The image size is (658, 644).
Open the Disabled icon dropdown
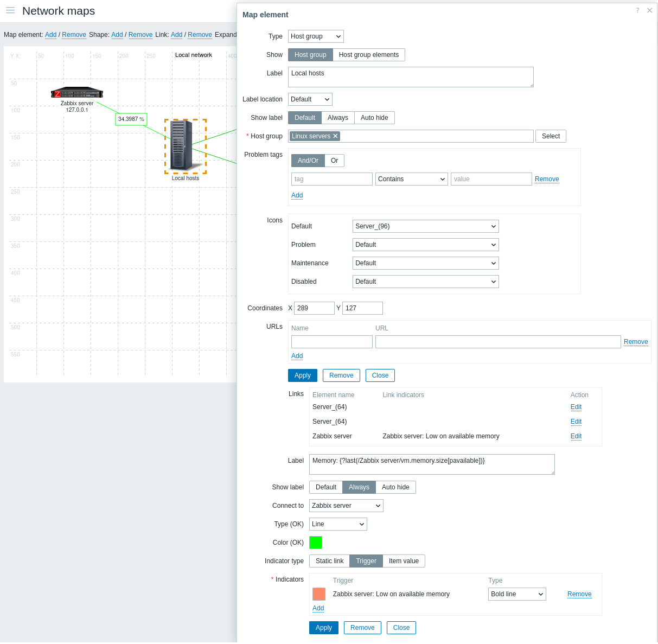426,282
